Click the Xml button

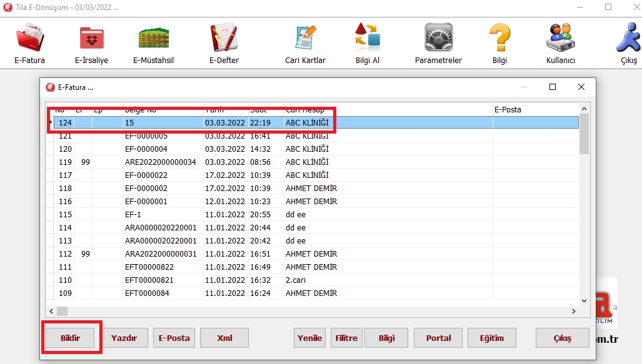tap(224, 338)
